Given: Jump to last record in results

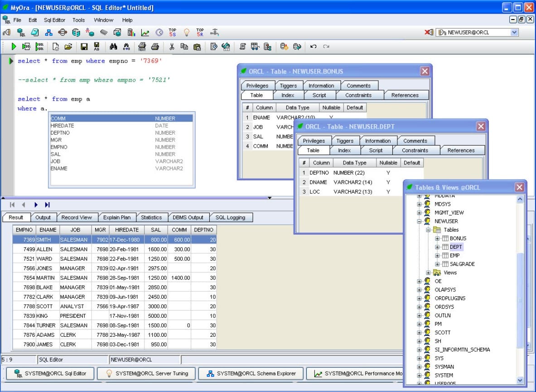Looking at the screenshot, I should 47,205.
